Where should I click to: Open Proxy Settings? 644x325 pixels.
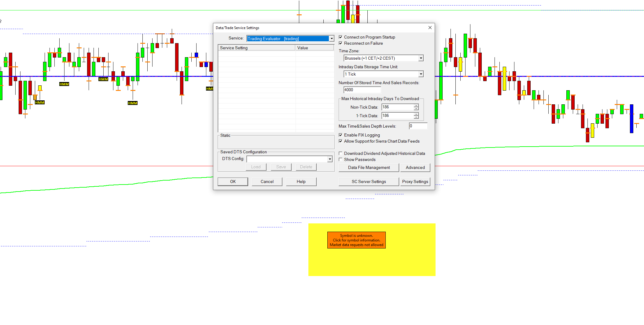coord(415,181)
